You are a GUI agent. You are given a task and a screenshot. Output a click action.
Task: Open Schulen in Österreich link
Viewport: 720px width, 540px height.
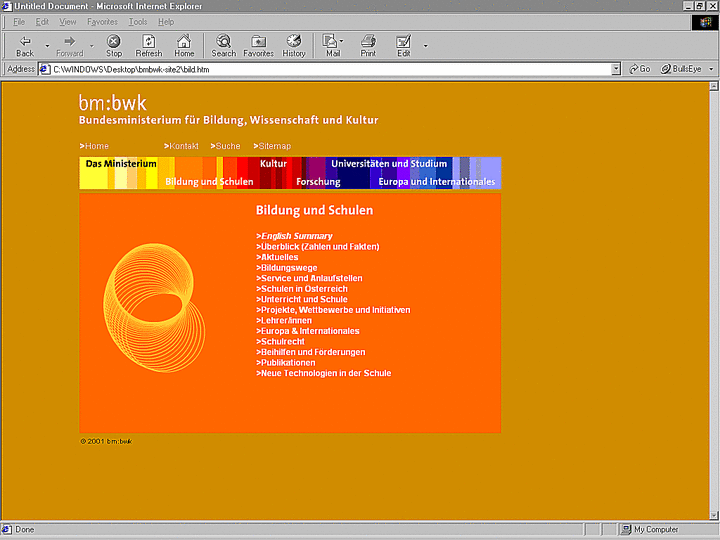(x=302, y=289)
